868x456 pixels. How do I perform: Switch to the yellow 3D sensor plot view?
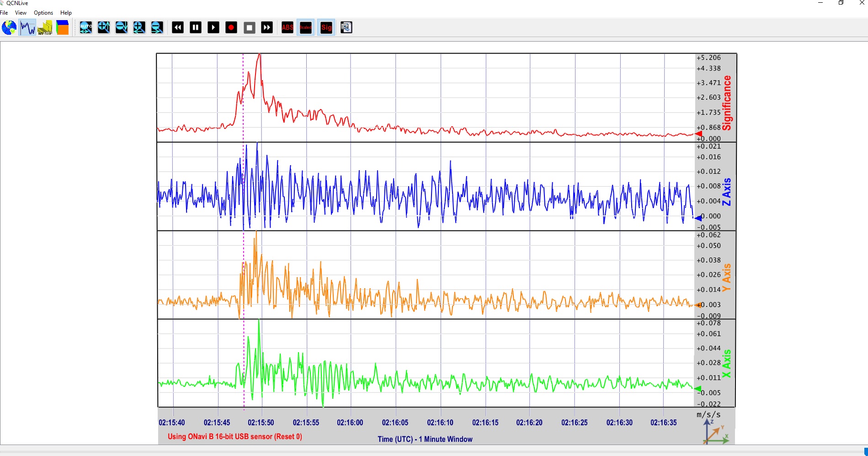[45, 27]
